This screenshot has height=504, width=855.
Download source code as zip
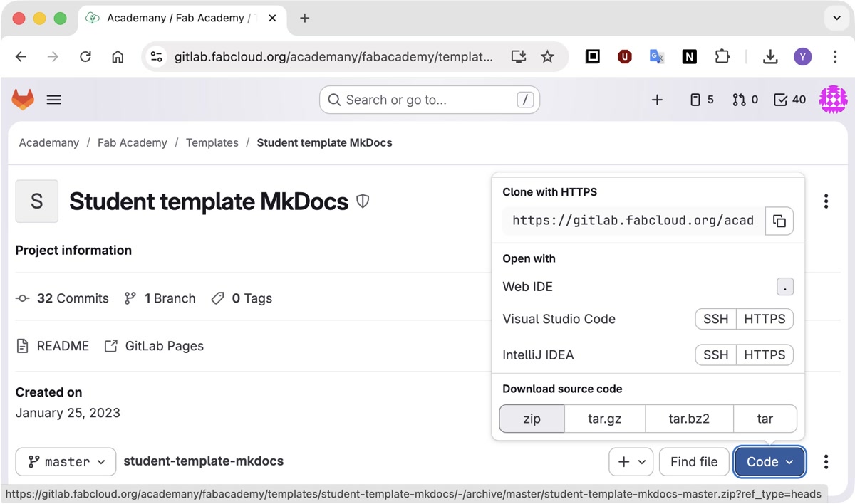(x=532, y=419)
